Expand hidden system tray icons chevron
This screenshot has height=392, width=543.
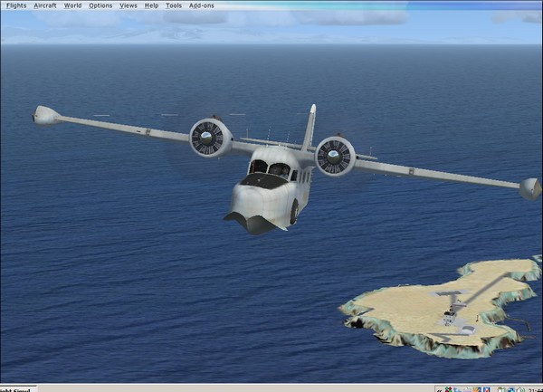[439, 390]
